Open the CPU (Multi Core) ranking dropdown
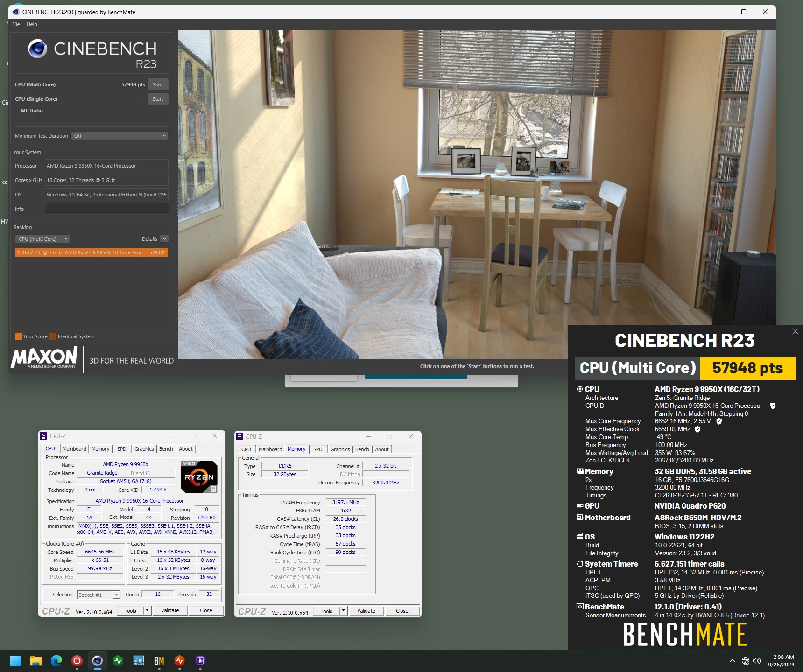The height and width of the screenshot is (672, 803). (42, 239)
